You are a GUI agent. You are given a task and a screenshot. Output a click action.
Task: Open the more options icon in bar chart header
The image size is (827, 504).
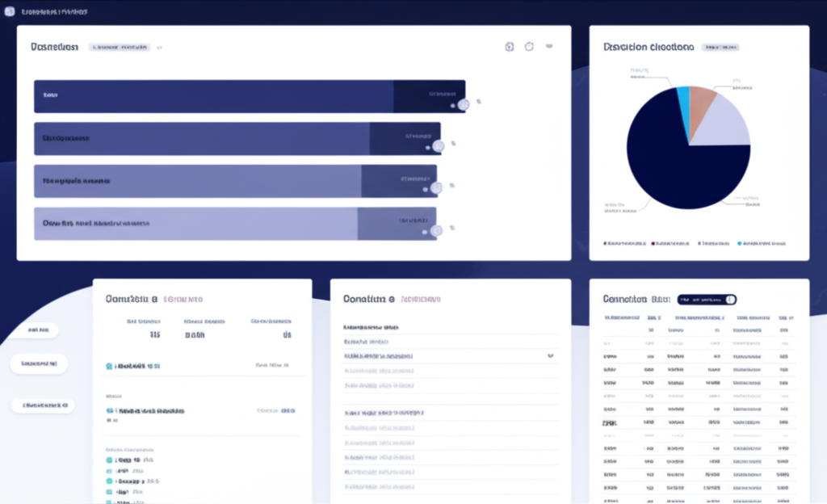pyautogui.click(x=549, y=47)
